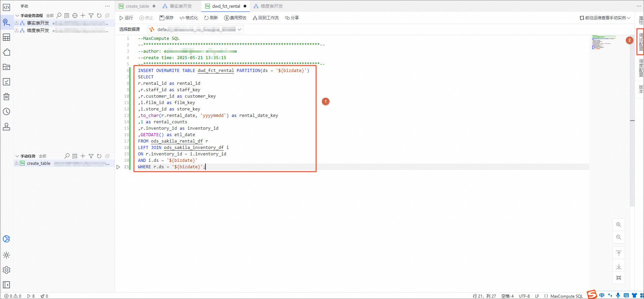Click the 费用预估 cost estimate button

pyautogui.click(x=235, y=18)
